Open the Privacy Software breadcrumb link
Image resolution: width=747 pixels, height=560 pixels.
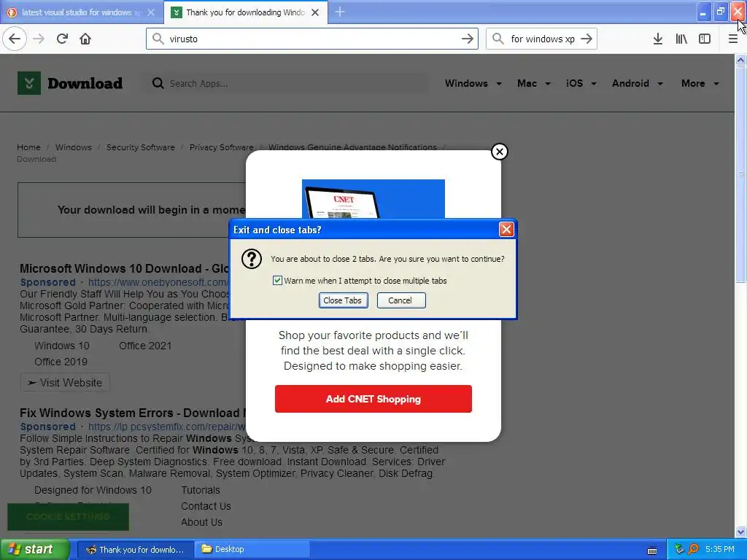(x=222, y=147)
